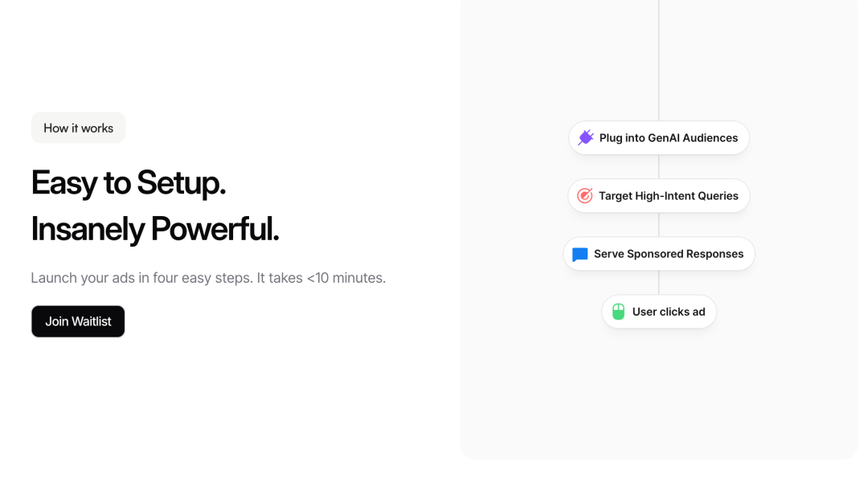Click the 'It takes <10 minutes.' sentence
The image size is (868, 498).
point(321,278)
